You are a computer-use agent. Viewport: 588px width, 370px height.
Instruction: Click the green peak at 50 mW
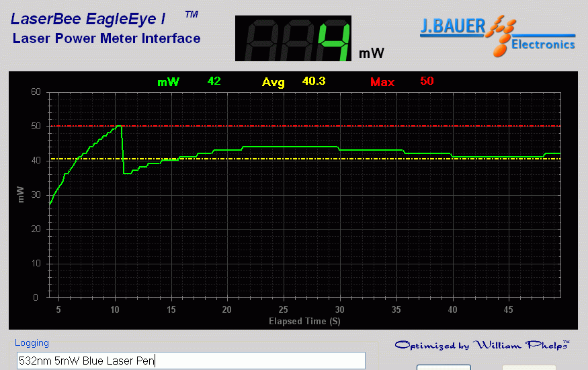tap(119, 126)
